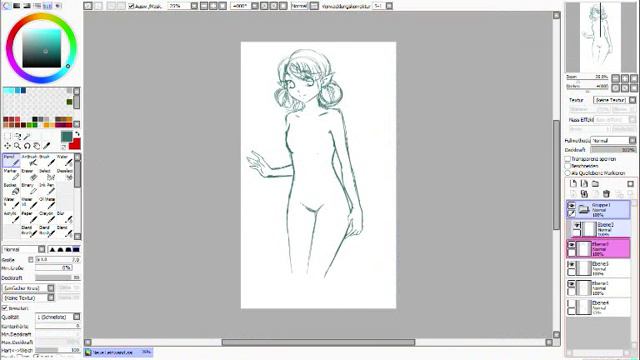The image size is (640, 360).
Task: Choose the Deselect pen tool
Action: coord(64,175)
